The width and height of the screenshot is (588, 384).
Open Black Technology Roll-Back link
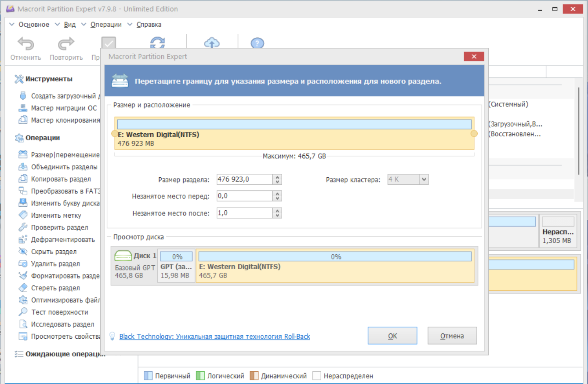(x=215, y=336)
